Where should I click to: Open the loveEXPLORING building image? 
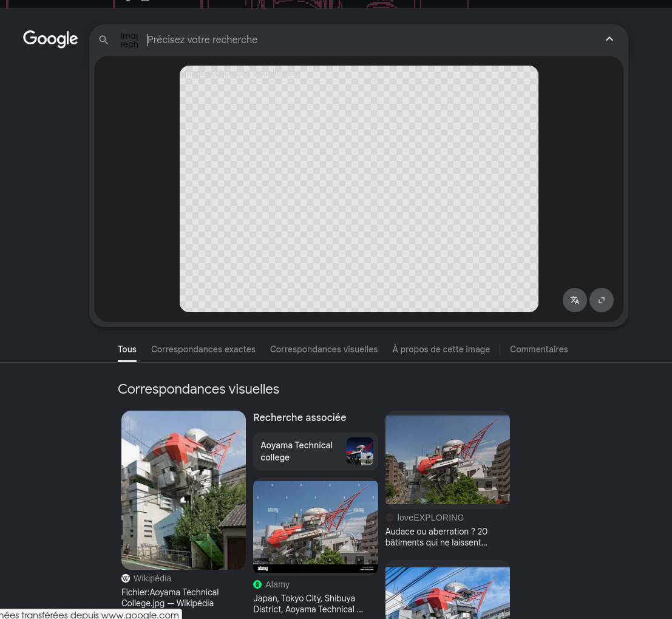[447, 459]
